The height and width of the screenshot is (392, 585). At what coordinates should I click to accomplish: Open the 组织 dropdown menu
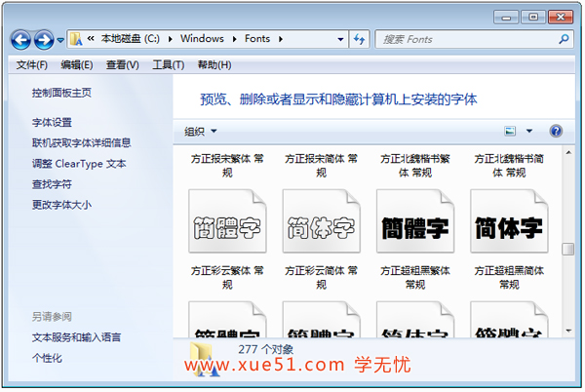tap(200, 132)
